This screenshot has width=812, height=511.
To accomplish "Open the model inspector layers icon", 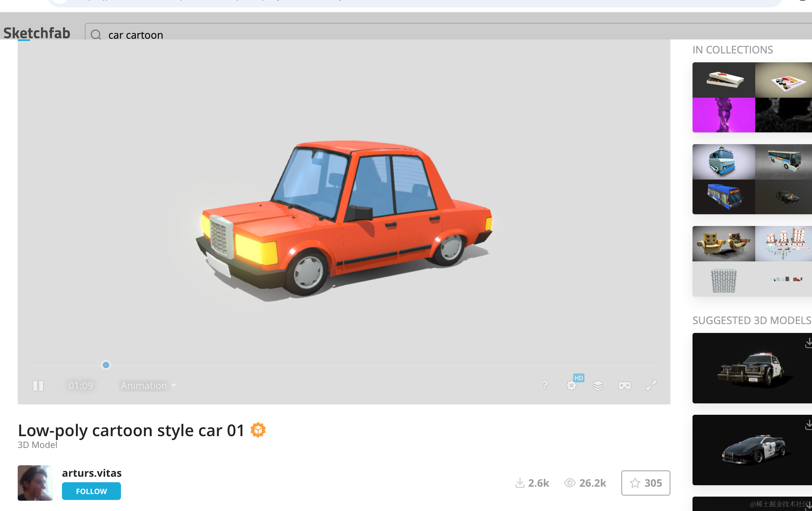I will point(598,386).
